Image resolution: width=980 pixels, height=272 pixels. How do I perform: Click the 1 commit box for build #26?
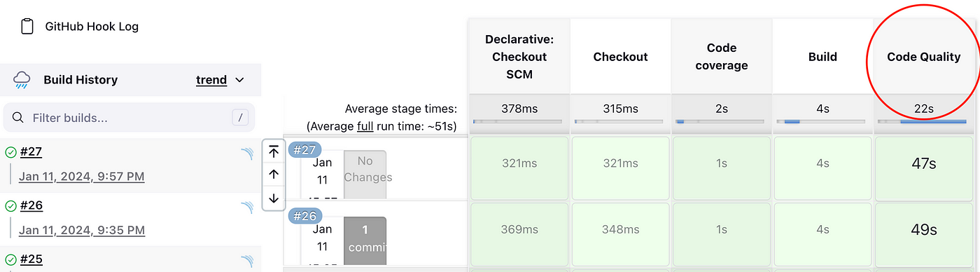(x=365, y=241)
